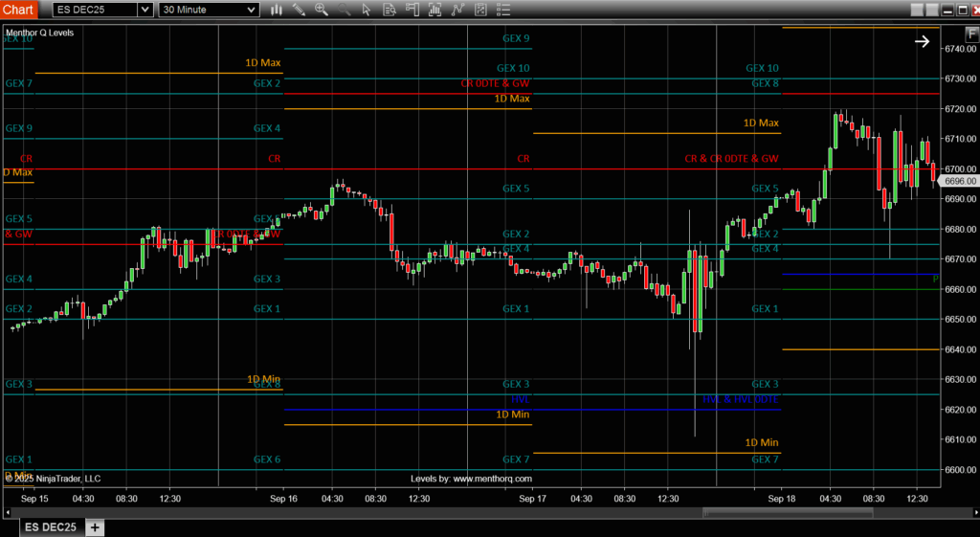Open the Data Series dialog icon

(x=435, y=10)
